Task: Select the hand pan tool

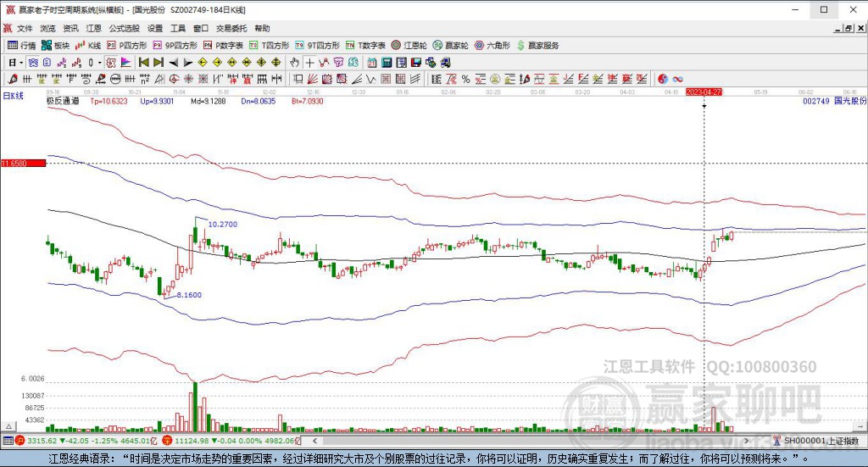Action: (294, 63)
